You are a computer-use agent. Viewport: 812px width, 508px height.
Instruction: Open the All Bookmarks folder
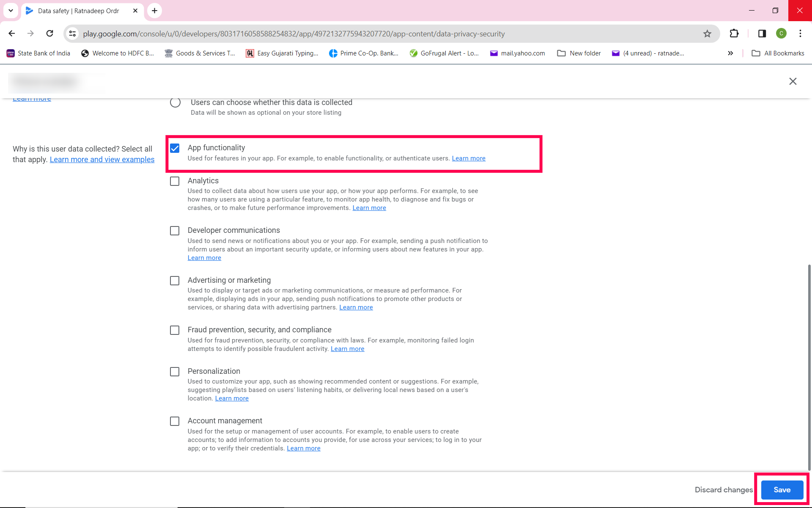[778, 53]
